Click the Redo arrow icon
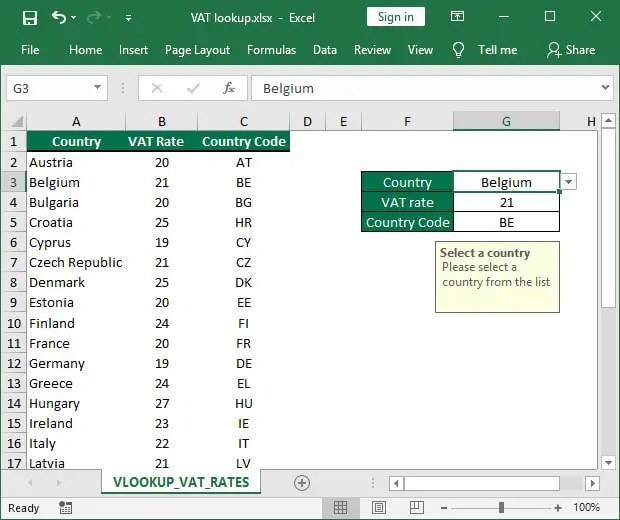The image size is (620, 520). [94, 17]
